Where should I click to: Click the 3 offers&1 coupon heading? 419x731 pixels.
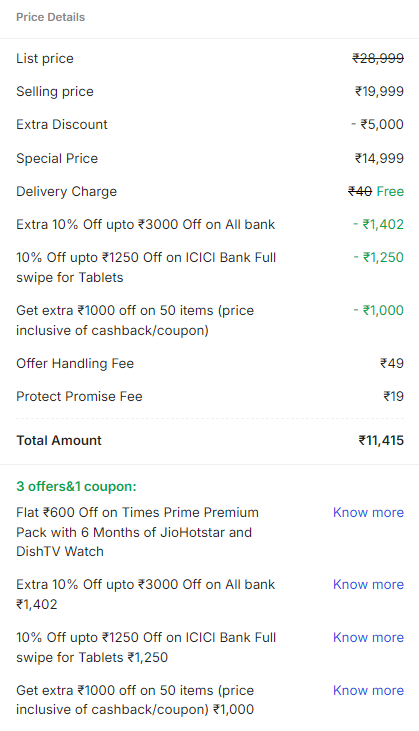point(76,487)
